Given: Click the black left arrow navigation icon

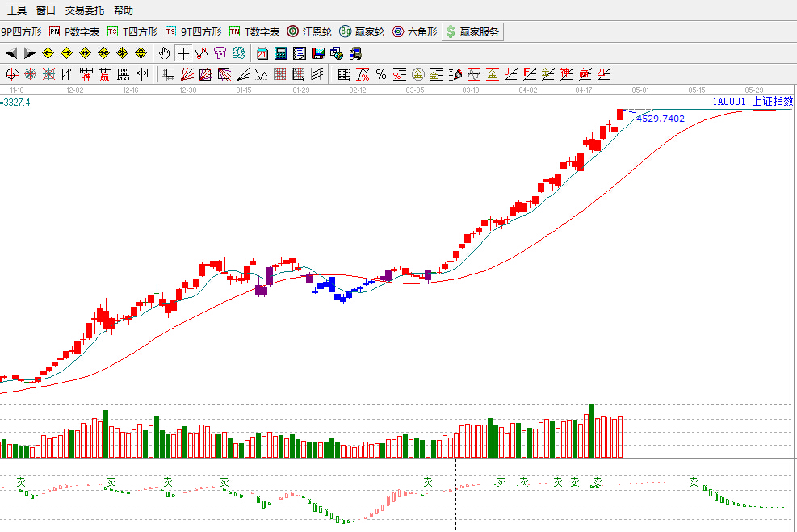Looking at the screenshot, I should [x=11, y=53].
